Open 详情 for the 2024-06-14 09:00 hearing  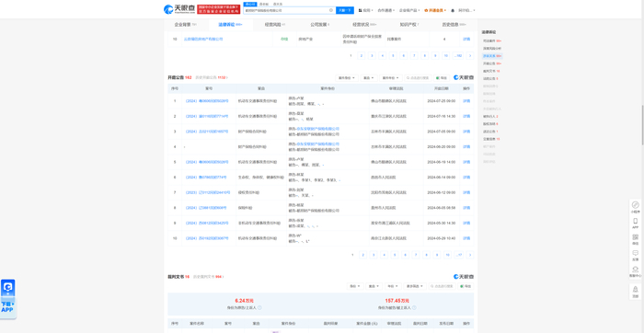pos(466,178)
